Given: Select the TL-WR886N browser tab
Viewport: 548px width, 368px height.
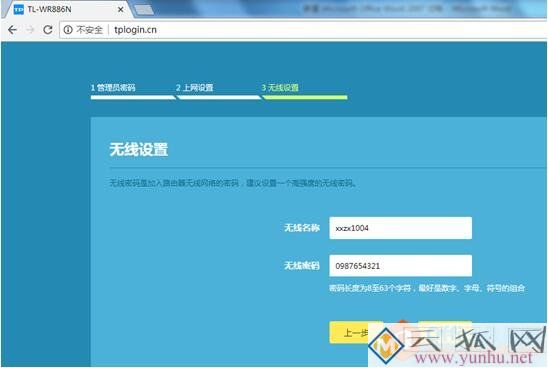Looking at the screenshot, I should coord(68,9).
